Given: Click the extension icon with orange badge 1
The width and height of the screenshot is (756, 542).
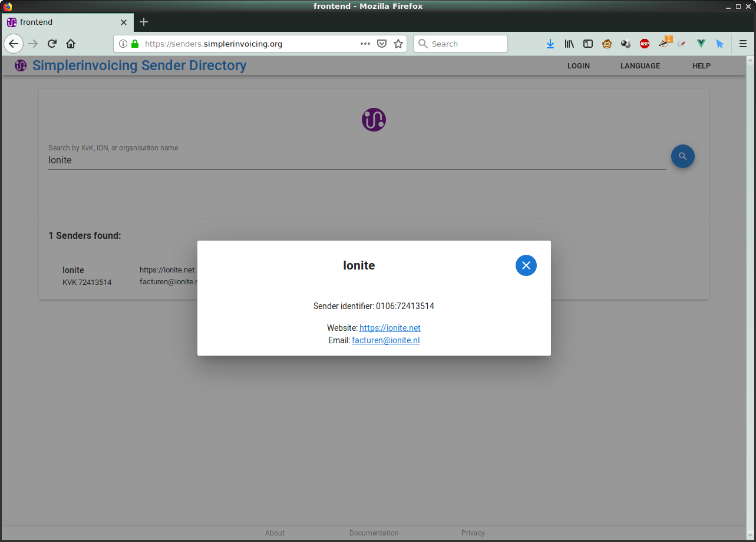Looking at the screenshot, I should pos(665,42).
